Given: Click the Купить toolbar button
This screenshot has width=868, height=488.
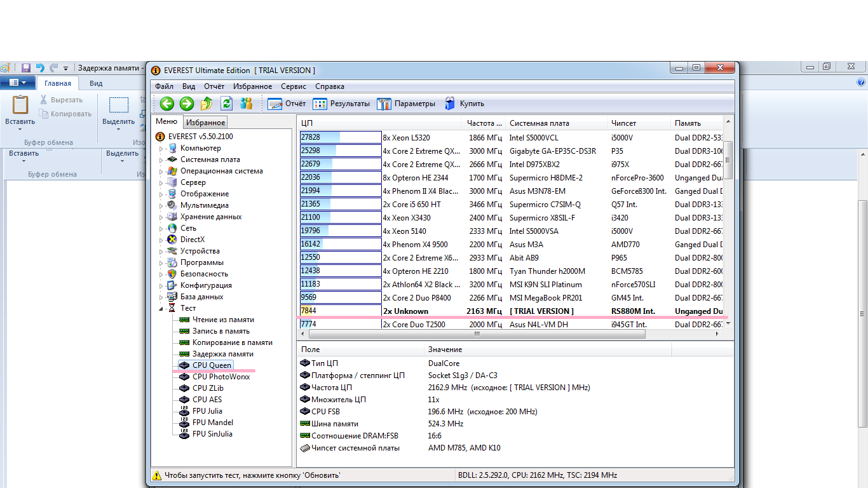Looking at the screenshot, I should [x=464, y=104].
